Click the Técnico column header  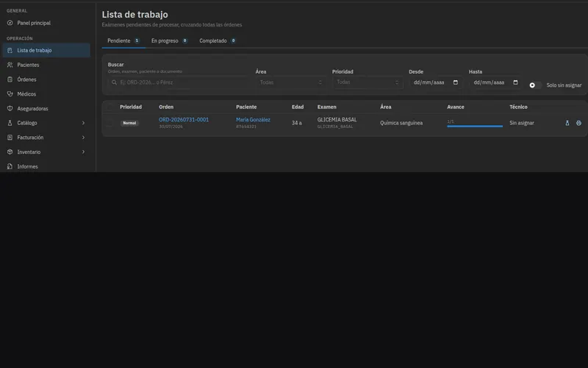click(519, 107)
